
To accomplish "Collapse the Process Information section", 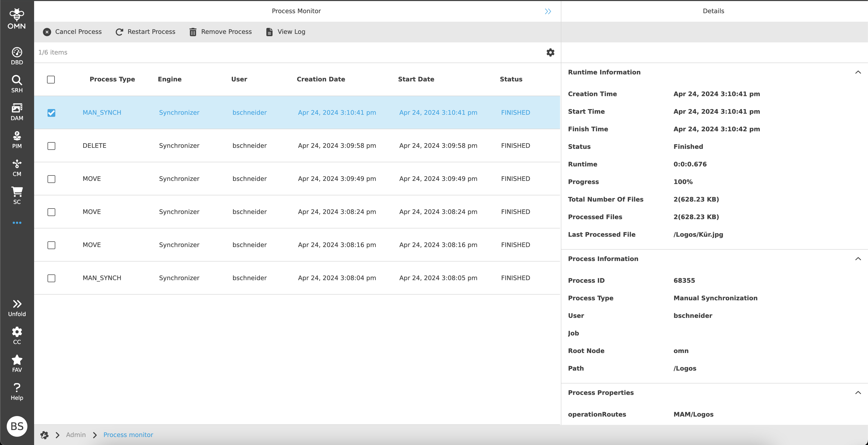I will pyautogui.click(x=858, y=259).
